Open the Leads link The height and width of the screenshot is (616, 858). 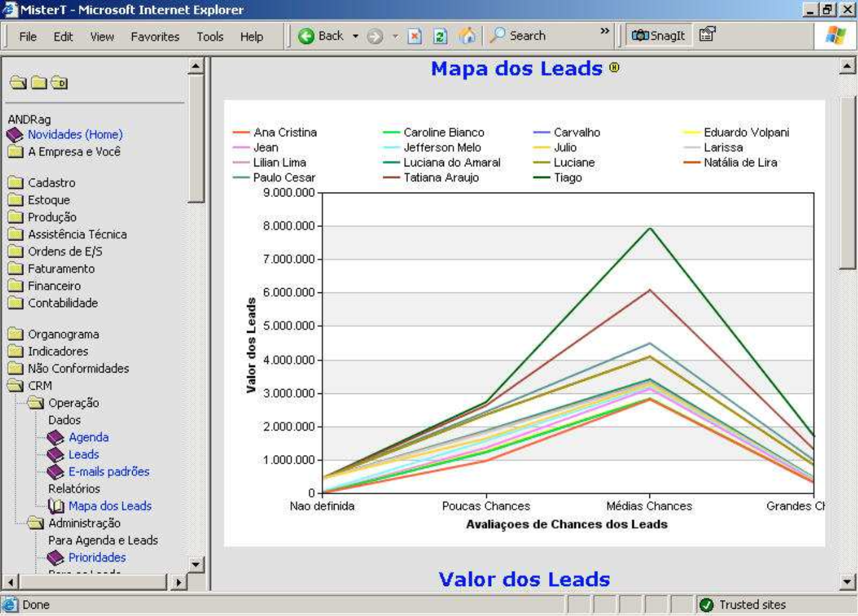pyautogui.click(x=83, y=455)
